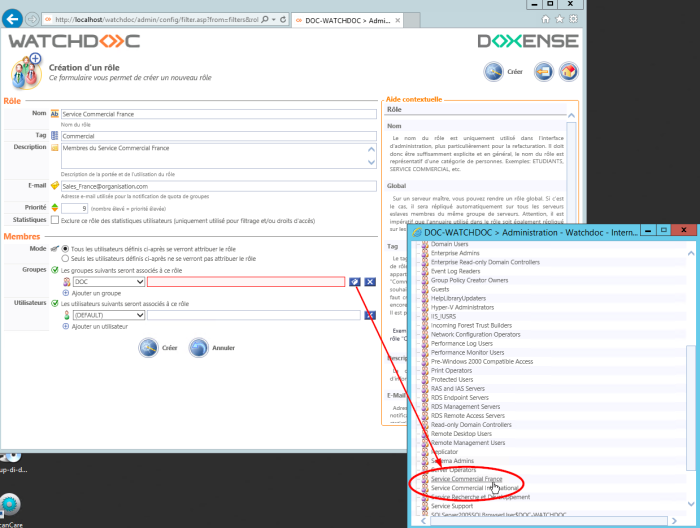Select 'Tous les utilisateurs définis' mode radio
700x528 pixels.
66,248
